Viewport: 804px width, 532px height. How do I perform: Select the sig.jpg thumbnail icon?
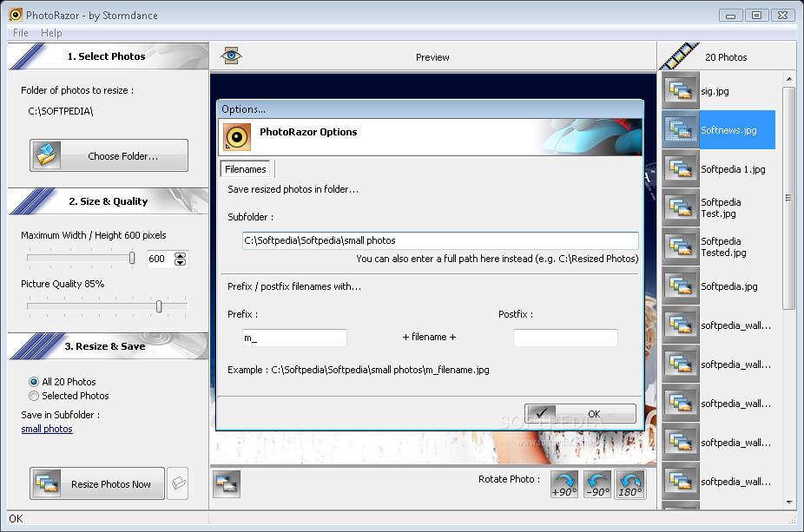tap(681, 91)
